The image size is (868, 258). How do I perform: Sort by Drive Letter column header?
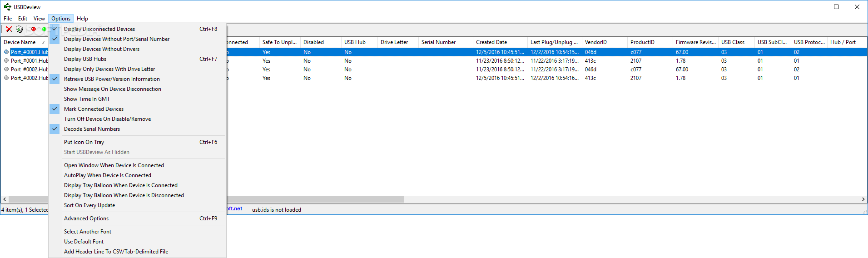[398, 42]
